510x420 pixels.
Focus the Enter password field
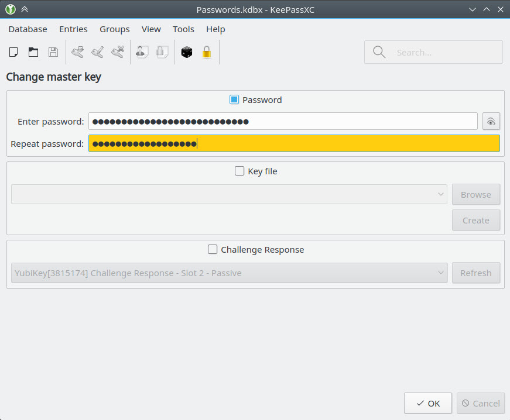(283, 122)
